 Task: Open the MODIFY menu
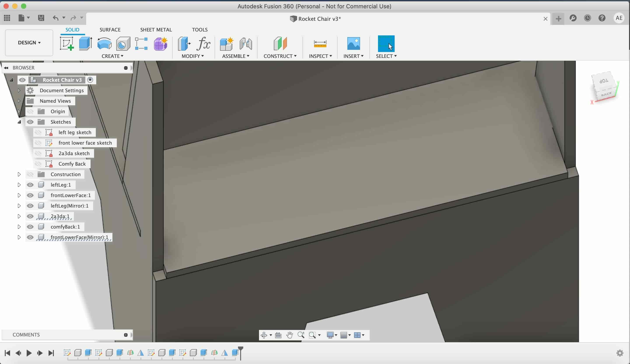pyautogui.click(x=192, y=56)
